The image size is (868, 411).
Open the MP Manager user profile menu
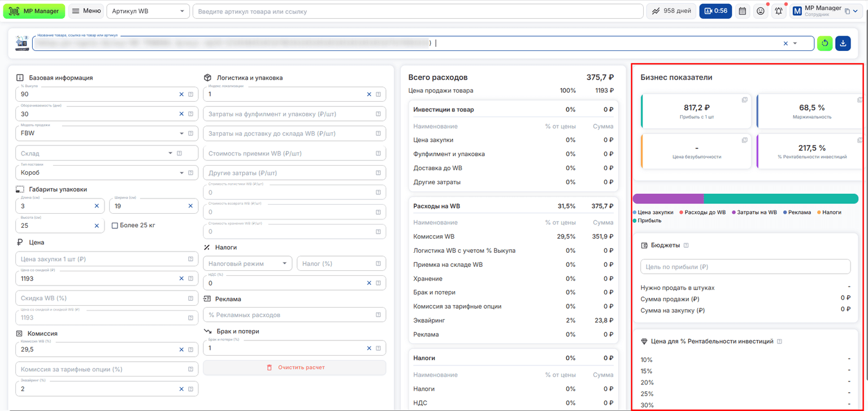tap(827, 11)
